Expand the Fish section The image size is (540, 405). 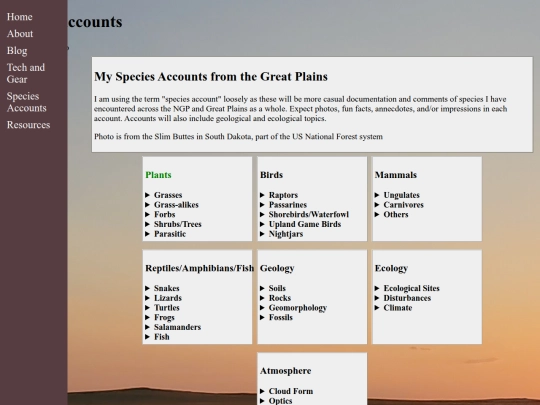point(157,337)
